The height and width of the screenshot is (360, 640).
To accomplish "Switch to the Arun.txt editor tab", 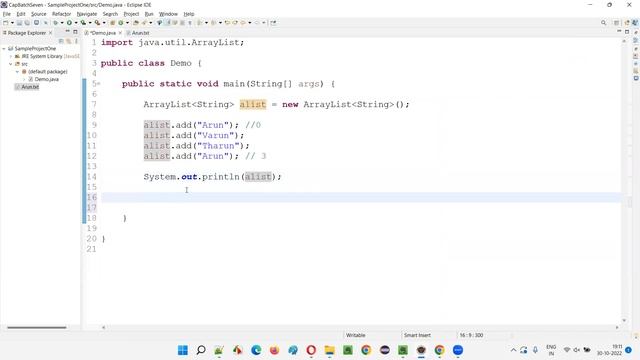I will tap(140, 33).
